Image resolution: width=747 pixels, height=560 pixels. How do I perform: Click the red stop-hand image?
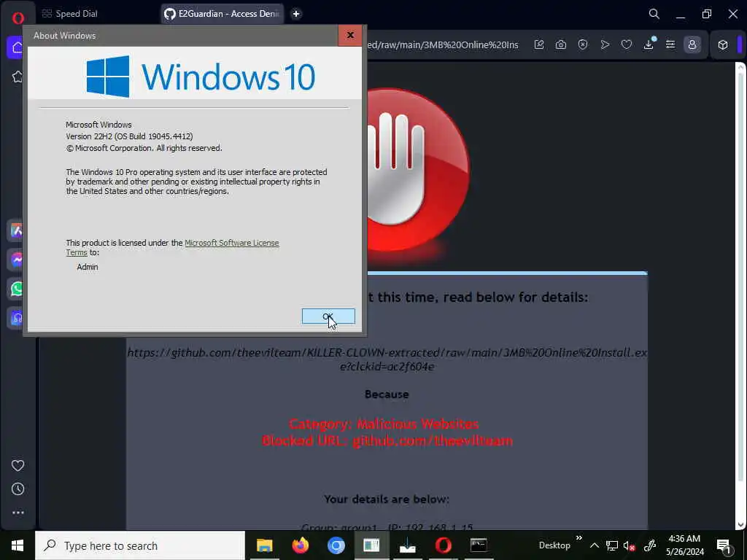pyautogui.click(x=417, y=171)
